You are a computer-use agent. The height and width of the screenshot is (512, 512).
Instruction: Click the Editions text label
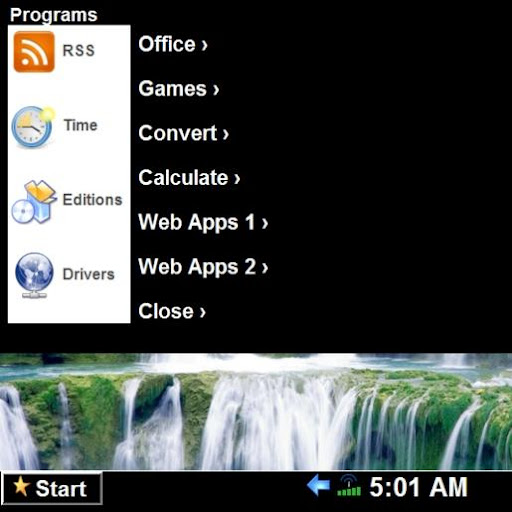[92, 200]
